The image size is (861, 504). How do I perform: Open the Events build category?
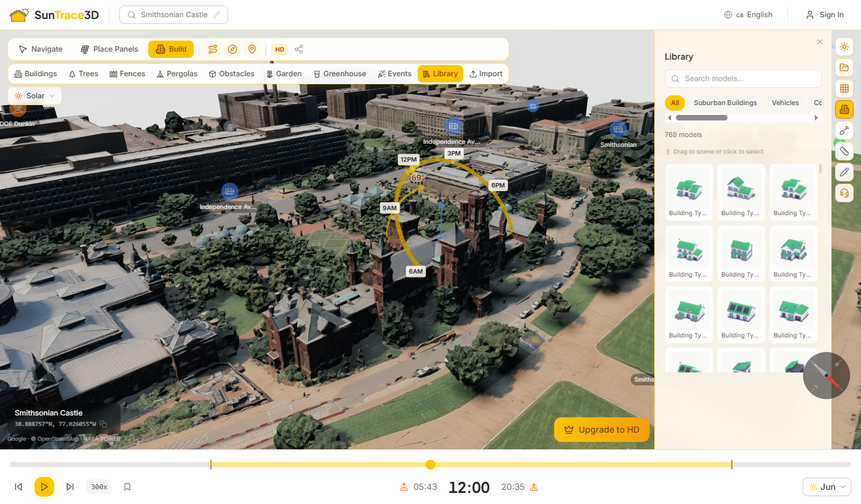[395, 74]
